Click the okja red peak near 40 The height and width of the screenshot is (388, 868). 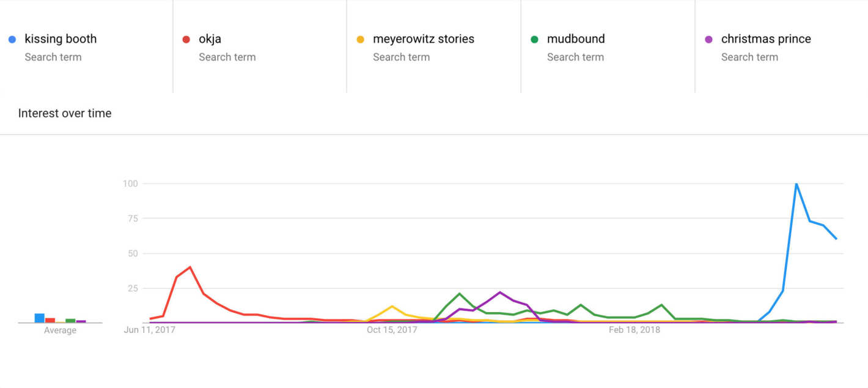190,267
